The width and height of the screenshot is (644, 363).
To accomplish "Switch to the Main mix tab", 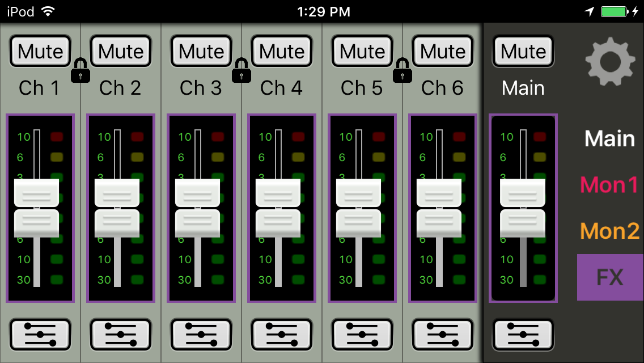I will pos(610,138).
